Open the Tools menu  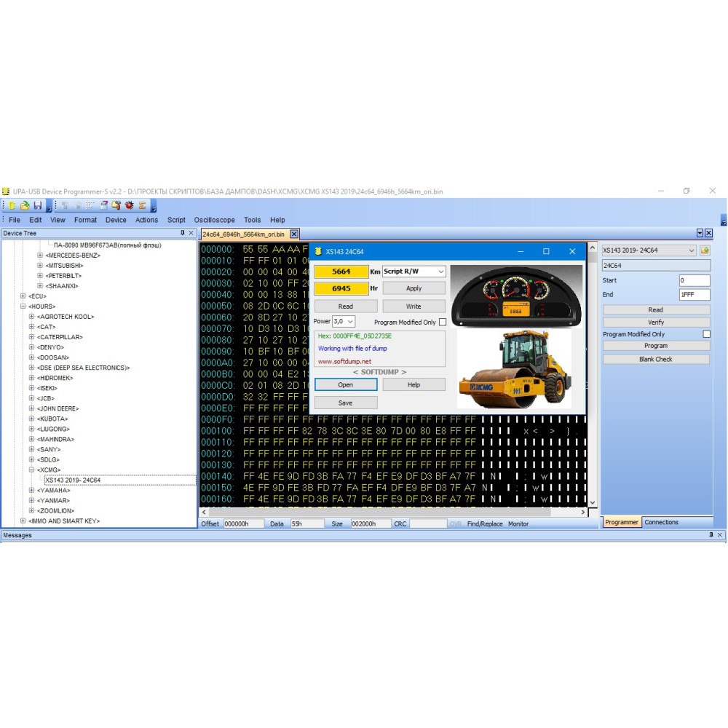tap(252, 220)
